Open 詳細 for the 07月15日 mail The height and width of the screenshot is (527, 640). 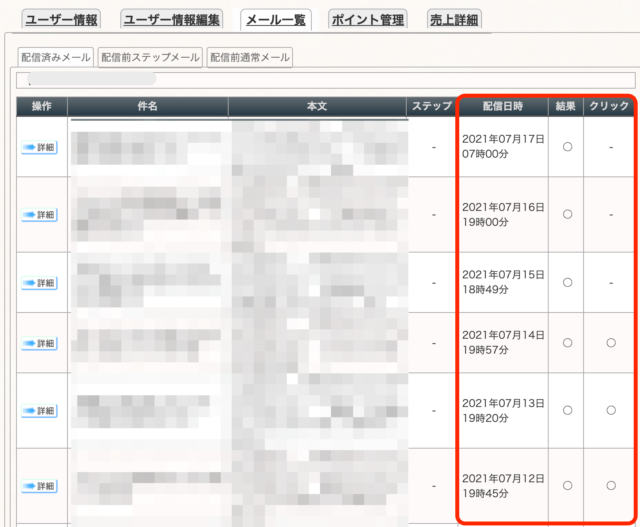coord(39,283)
